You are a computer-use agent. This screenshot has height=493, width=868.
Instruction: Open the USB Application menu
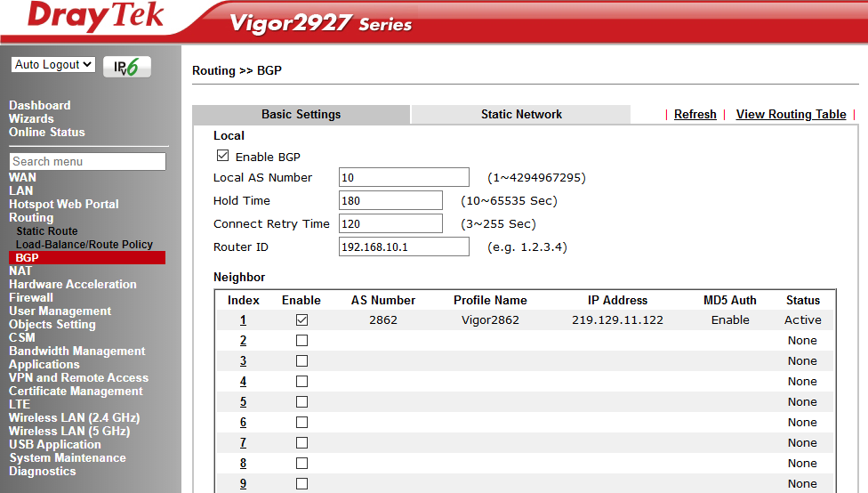pos(55,444)
